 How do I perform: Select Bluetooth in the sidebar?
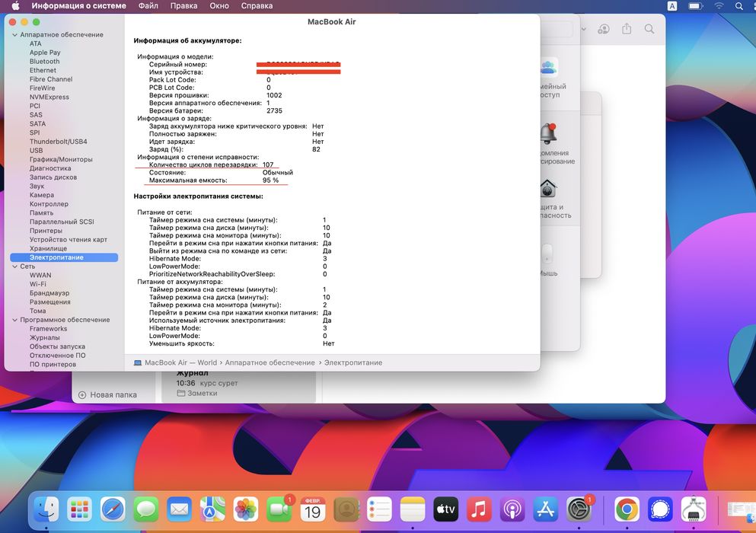point(44,61)
